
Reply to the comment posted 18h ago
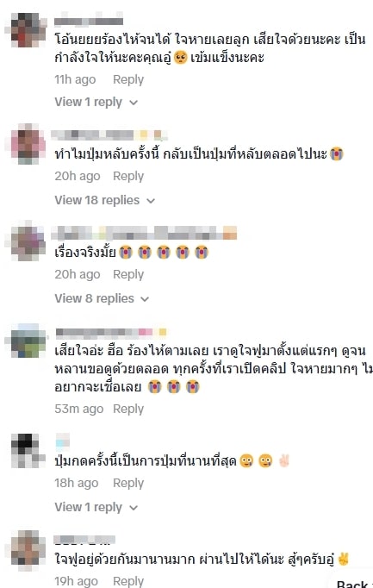(128, 483)
